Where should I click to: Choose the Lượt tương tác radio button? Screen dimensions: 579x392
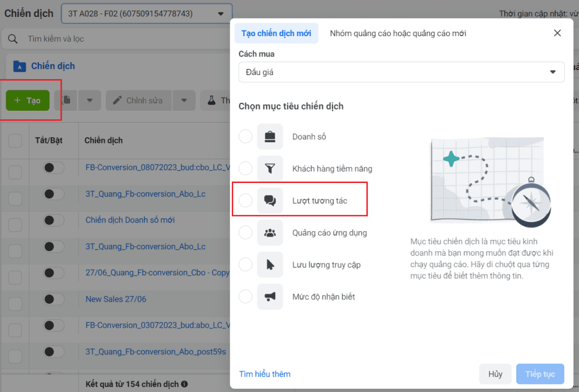245,201
